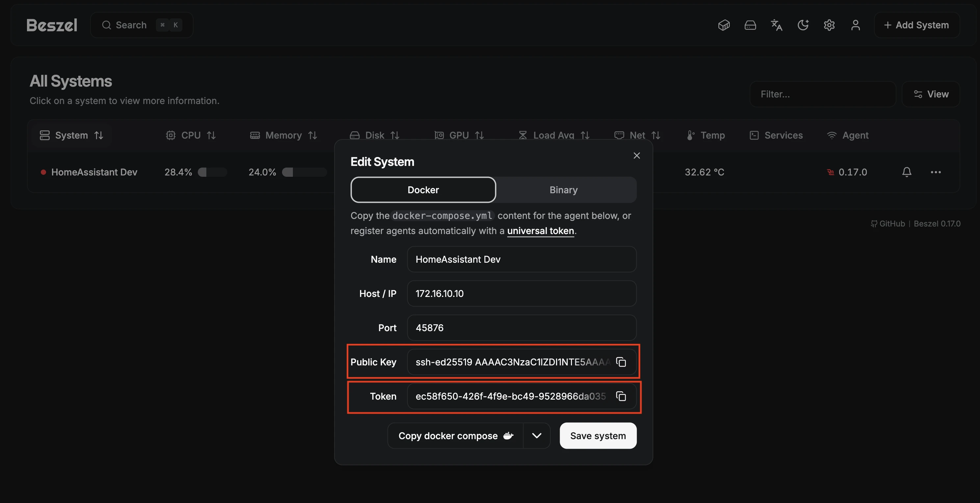Edit the Port field
The image size is (980, 503).
522,328
